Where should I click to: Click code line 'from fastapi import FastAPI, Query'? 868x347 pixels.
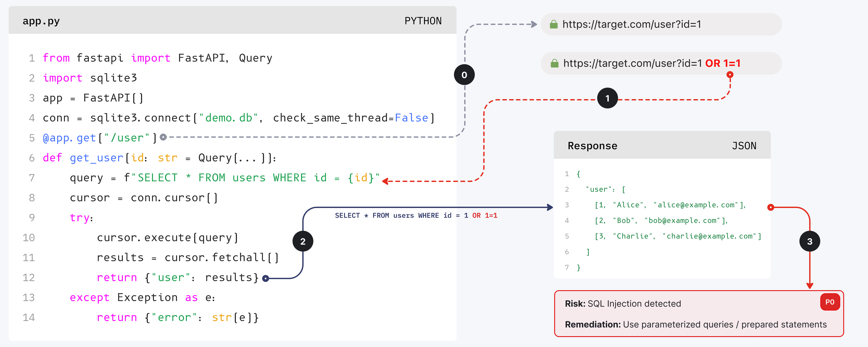click(x=157, y=58)
